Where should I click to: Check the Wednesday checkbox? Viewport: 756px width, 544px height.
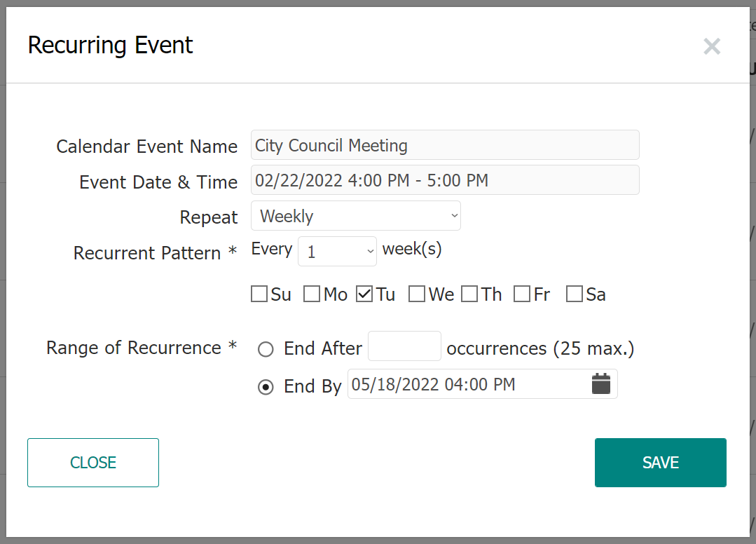tap(416, 294)
